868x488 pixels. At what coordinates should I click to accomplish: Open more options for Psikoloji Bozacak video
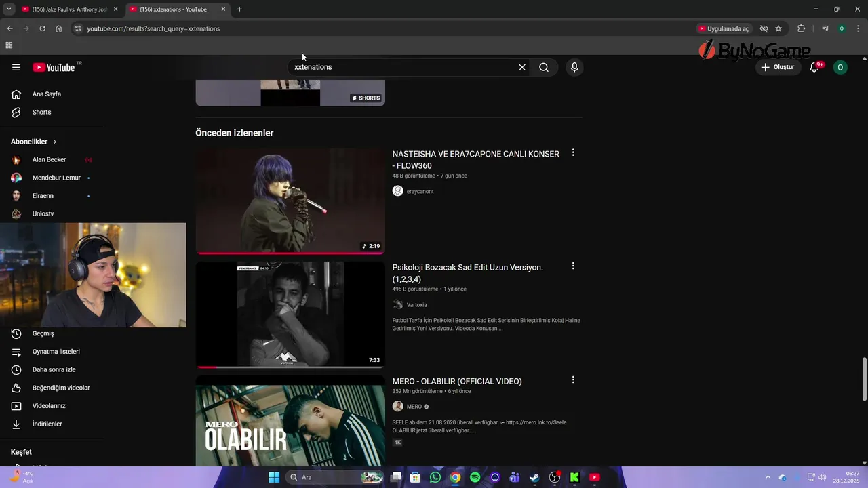coord(573,266)
